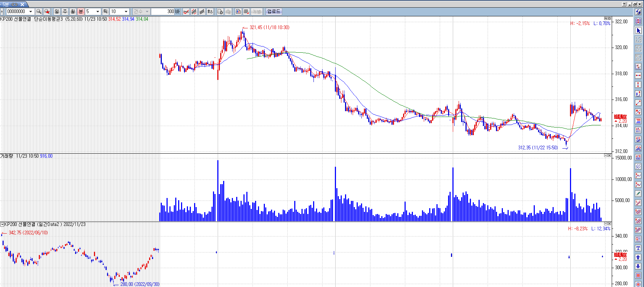Select the 5분 chart tab
This screenshot has height=287, width=644.
[10, 4]
